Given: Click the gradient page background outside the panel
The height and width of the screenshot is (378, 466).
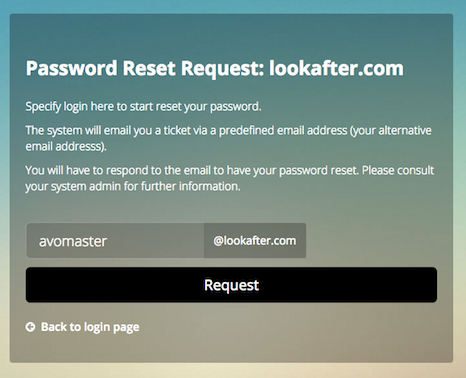Looking at the screenshot, I should (233, 371).
